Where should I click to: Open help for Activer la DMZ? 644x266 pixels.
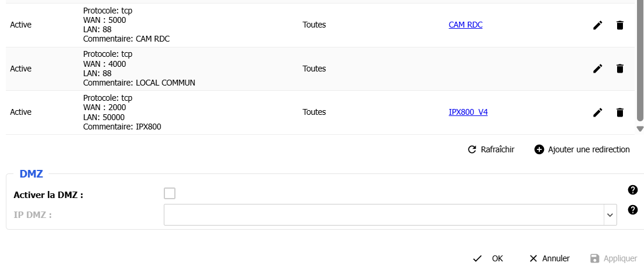coord(632,190)
